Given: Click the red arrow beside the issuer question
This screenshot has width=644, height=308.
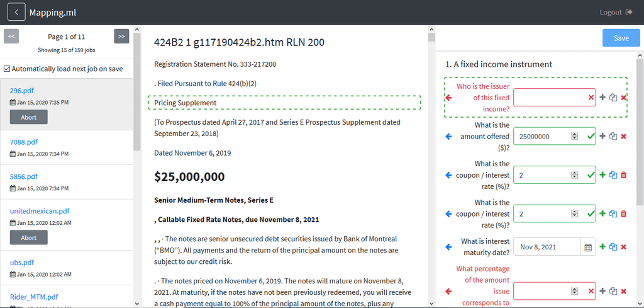Looking at the screenshot, I should [x=448, y=98].
